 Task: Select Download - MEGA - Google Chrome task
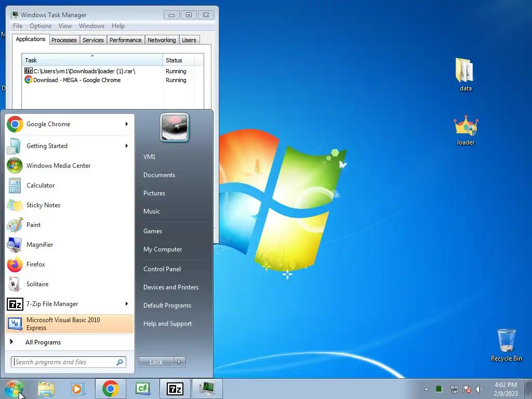coord(113,80)
